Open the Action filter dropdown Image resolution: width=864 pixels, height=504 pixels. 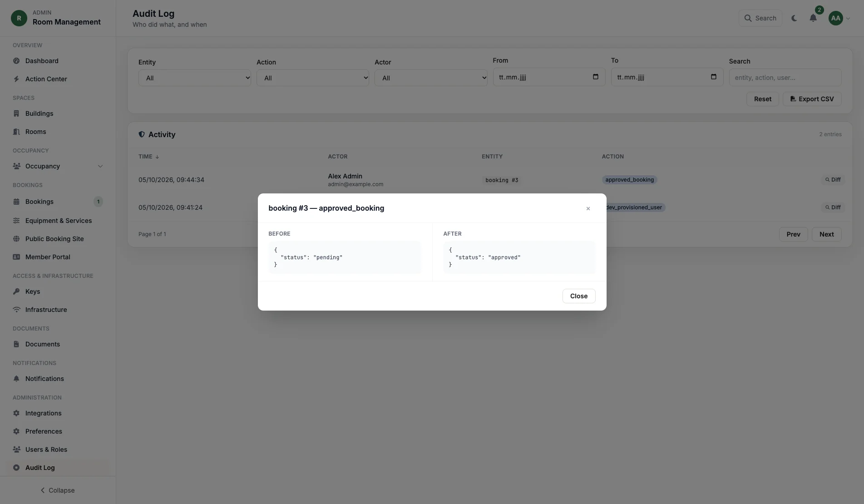click(x=313, y=78)
